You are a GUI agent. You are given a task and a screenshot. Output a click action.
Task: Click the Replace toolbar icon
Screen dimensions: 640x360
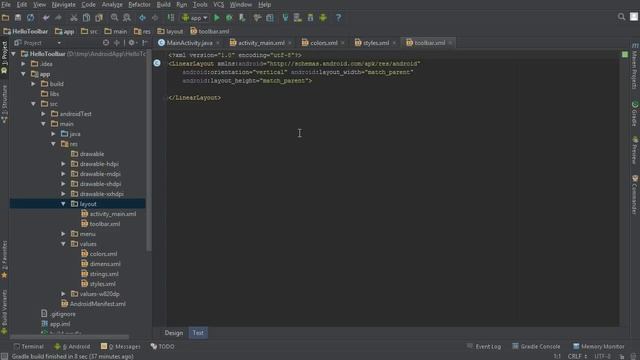click(x=127, y=18)
